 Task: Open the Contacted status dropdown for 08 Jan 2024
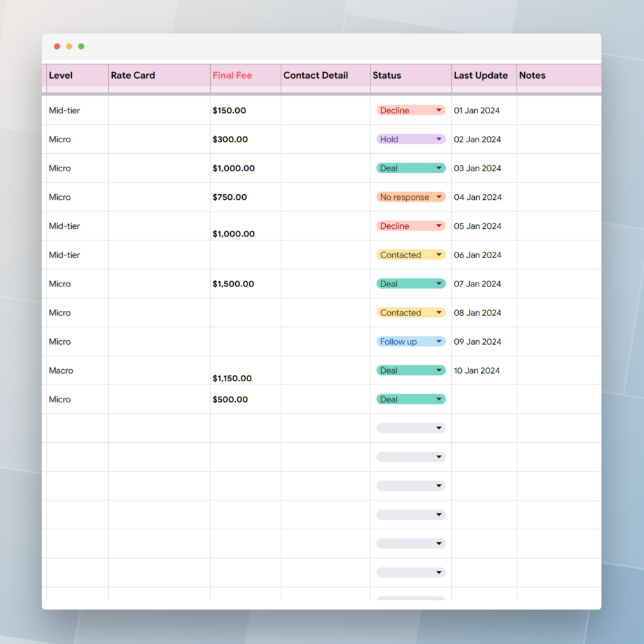tap(411, 313)
